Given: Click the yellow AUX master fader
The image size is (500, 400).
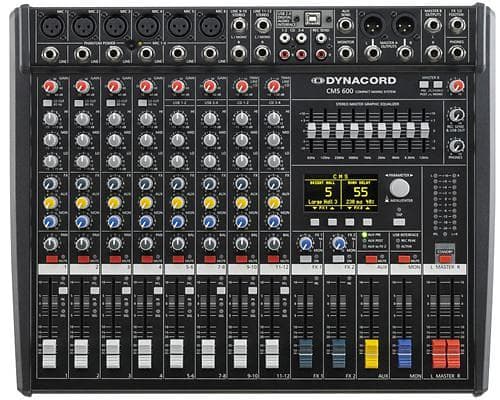Looking at the screenshot, I should 372,354.
